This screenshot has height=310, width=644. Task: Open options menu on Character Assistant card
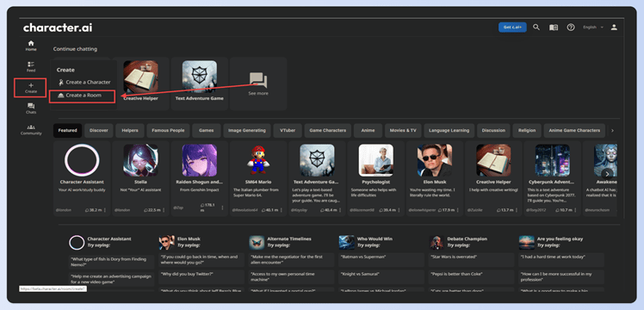point(104,210)
